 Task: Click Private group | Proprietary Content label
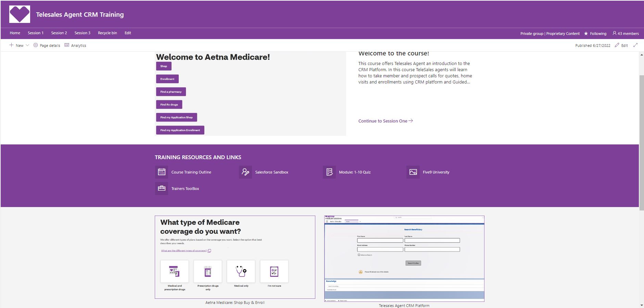coord(550,34)
